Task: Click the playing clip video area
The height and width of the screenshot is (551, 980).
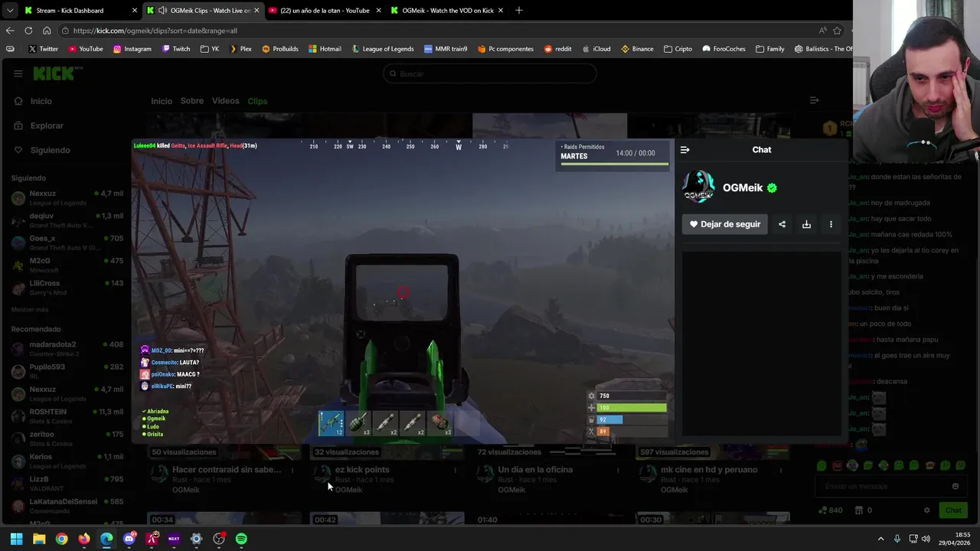Action: (x=403, y=292)
